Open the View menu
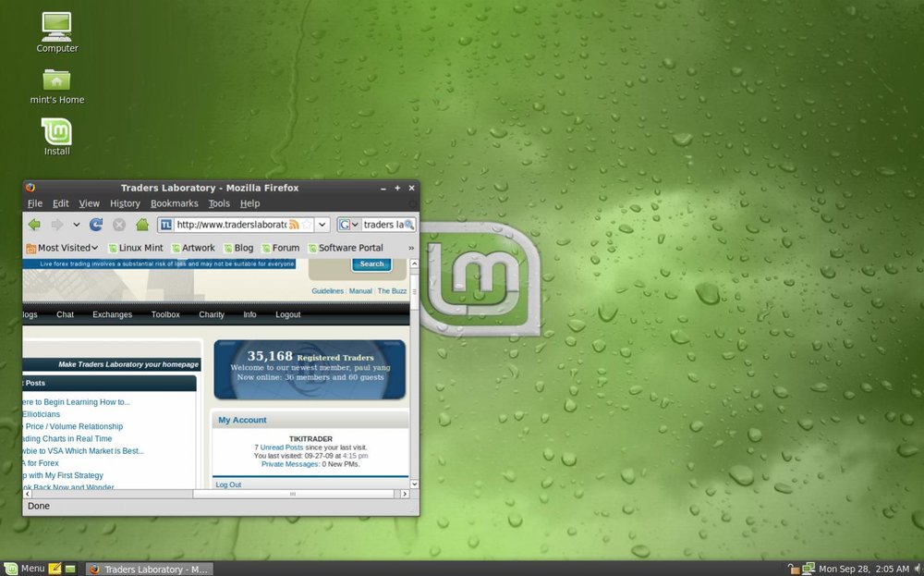Viewport: 924px width, 576px height. click(x=89, y=203)
